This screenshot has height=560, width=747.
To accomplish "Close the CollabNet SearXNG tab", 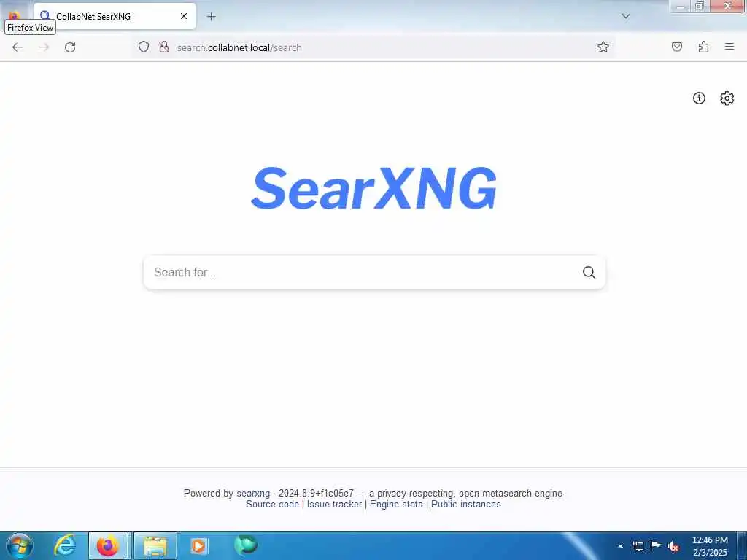I will 183,16.
